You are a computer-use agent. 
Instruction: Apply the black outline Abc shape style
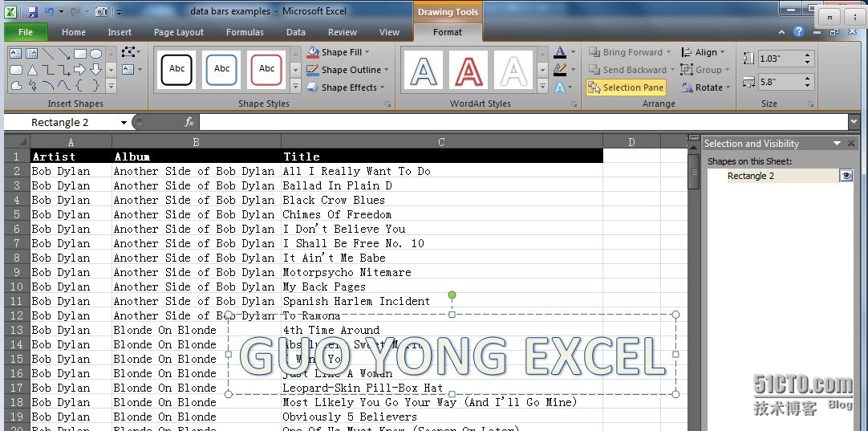click(176, 69)
